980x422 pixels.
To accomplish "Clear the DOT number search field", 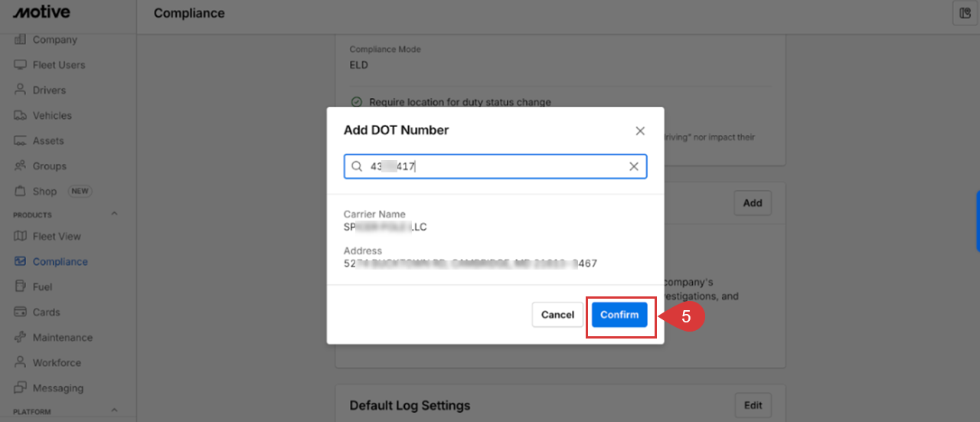I will pyautogui.click(x=634, y=166).
